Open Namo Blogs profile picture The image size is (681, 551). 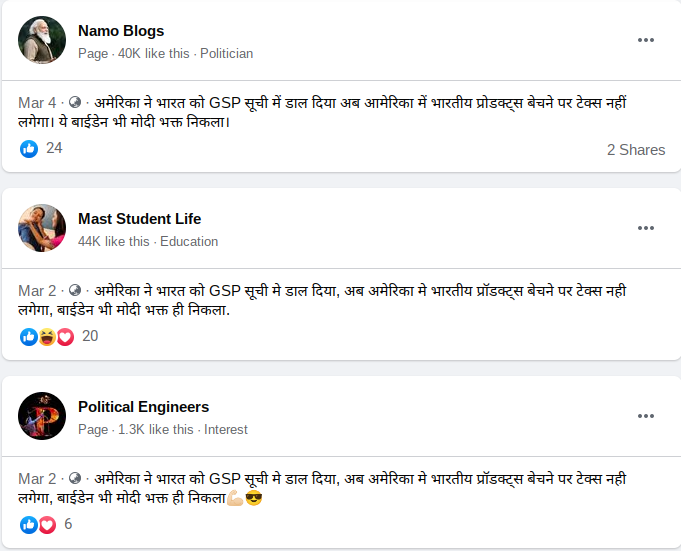coord(42,40)
